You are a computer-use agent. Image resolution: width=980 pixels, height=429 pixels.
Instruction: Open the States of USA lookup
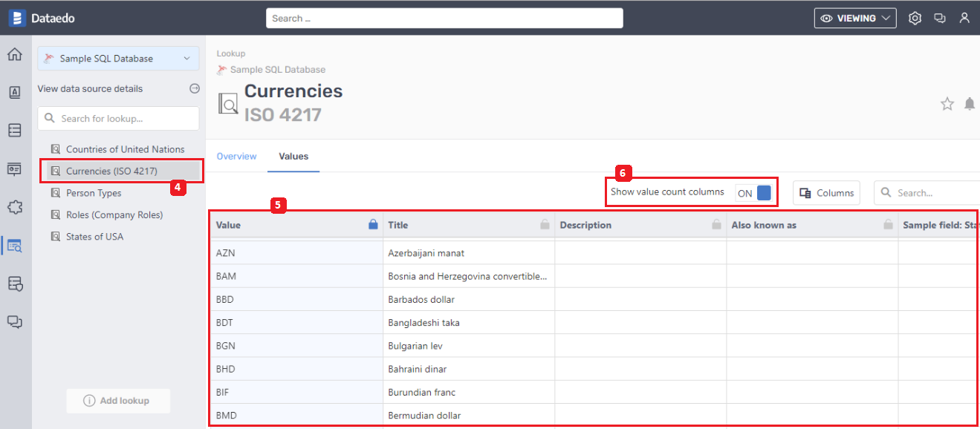[94, 237]
